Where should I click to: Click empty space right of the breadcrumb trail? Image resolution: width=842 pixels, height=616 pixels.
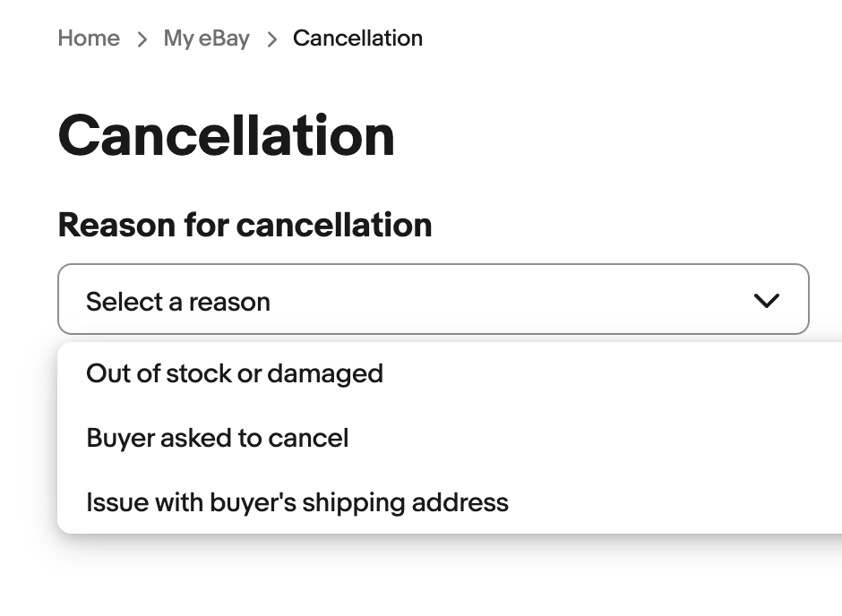[627, 38]
